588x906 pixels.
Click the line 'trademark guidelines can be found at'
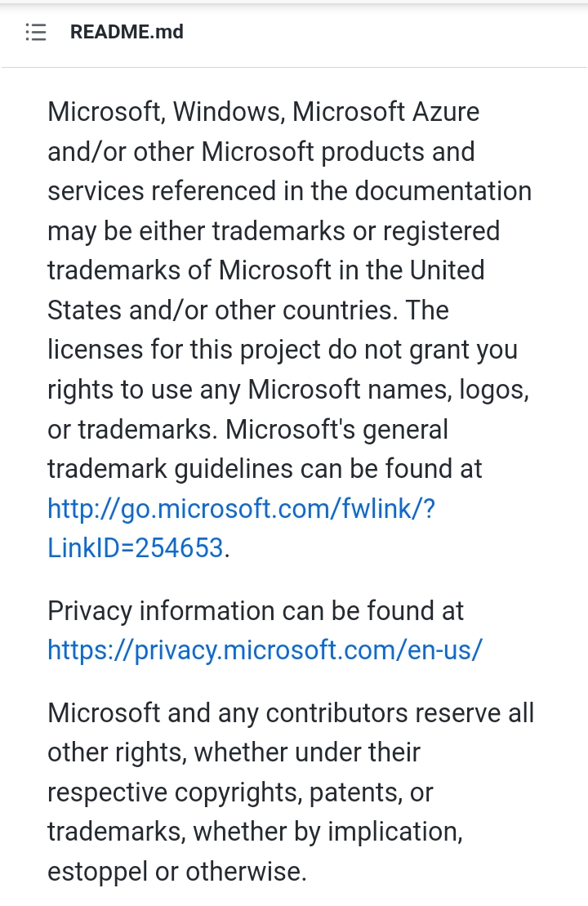[265, 469]
